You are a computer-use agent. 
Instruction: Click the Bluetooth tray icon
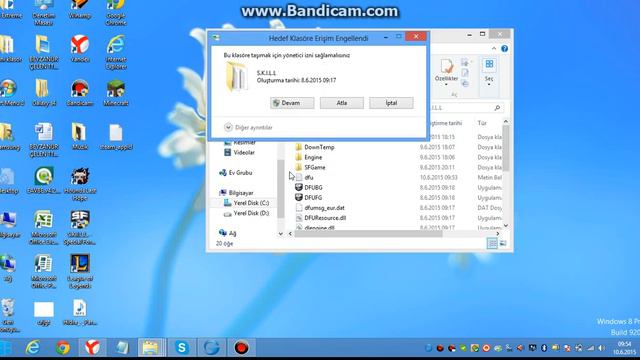tap(544, 348)
